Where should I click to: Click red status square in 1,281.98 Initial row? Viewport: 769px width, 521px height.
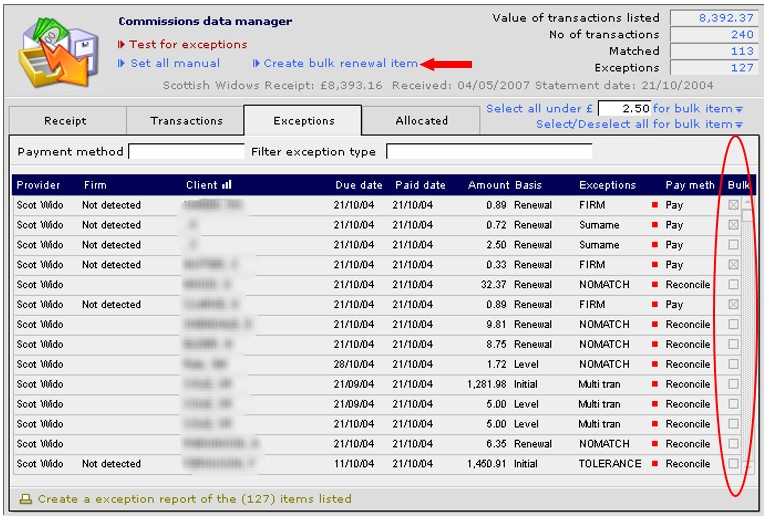pos(655,384)
